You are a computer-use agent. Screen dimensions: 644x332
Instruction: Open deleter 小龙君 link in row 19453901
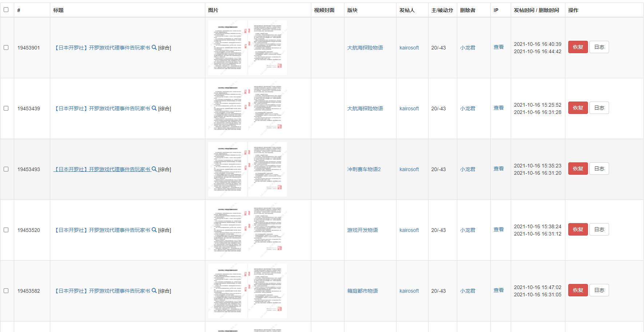[x=468, y=48]
